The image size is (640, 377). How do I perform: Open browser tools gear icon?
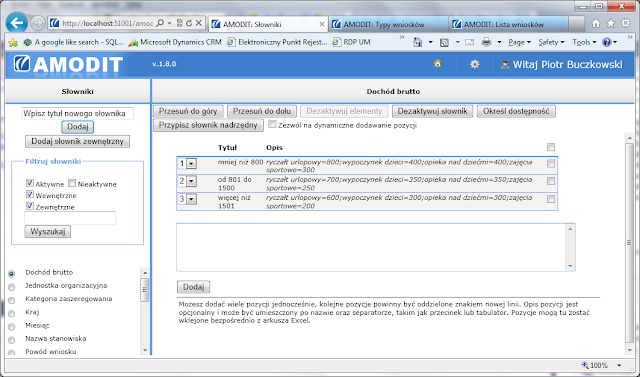coord(625,23)
